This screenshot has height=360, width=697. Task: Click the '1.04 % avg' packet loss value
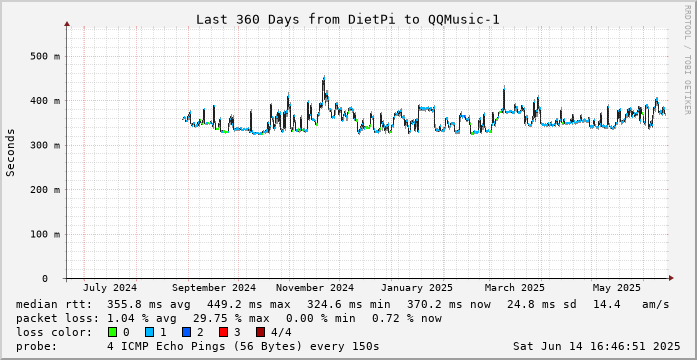point(141,318)
